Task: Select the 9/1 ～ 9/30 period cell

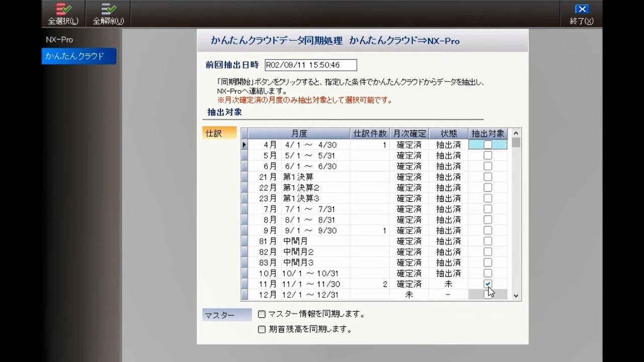Action: [x=315, y=230]
